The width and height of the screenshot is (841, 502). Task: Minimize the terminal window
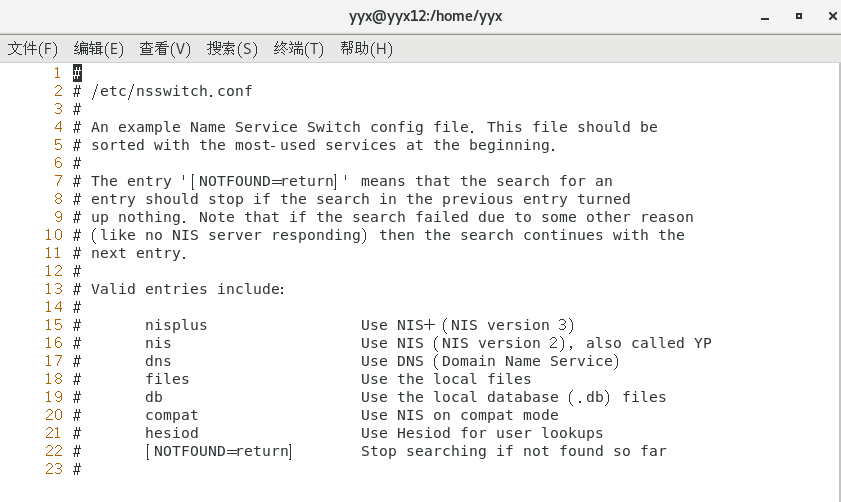tap(766, 16)
